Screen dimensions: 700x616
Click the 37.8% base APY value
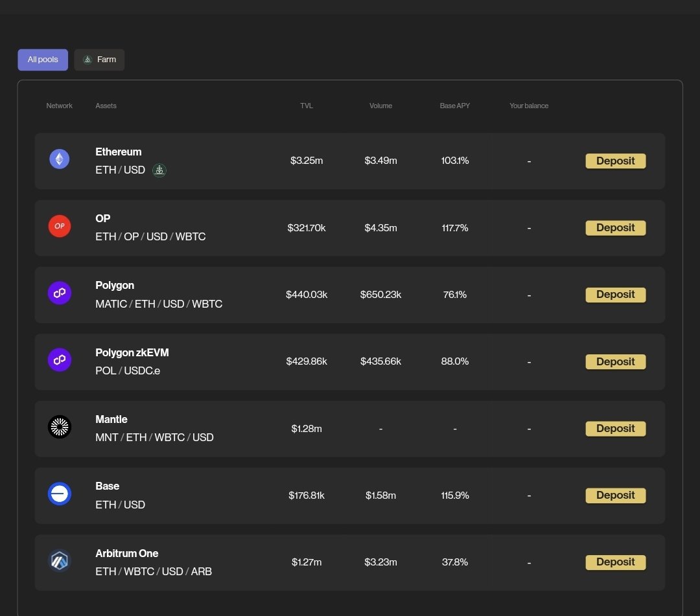455,562
